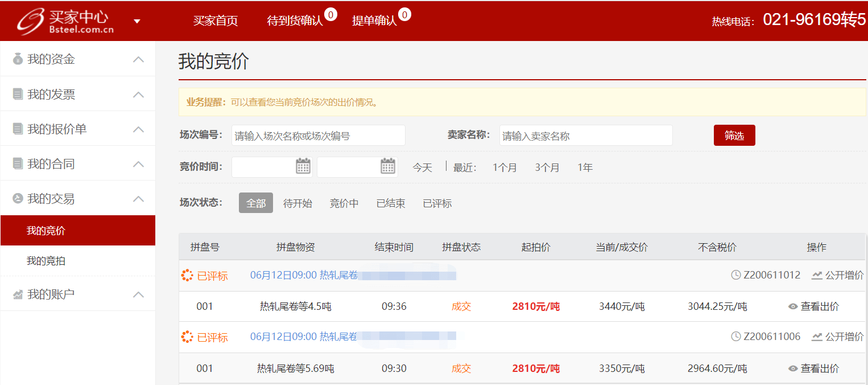Open the end date calendar icon

388,166
